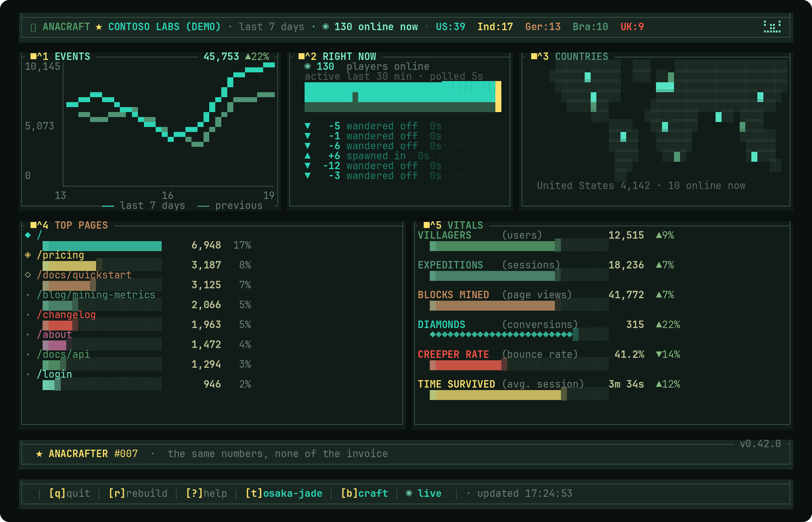812x522 pixels.
Task: Click the [r]rebuild button
Action: (x=138, y=493)
